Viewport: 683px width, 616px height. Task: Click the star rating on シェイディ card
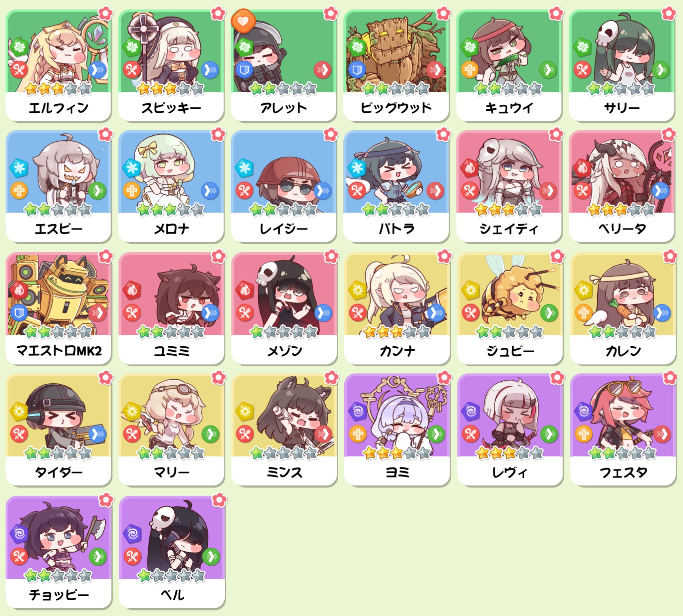[x=509, y=210]
